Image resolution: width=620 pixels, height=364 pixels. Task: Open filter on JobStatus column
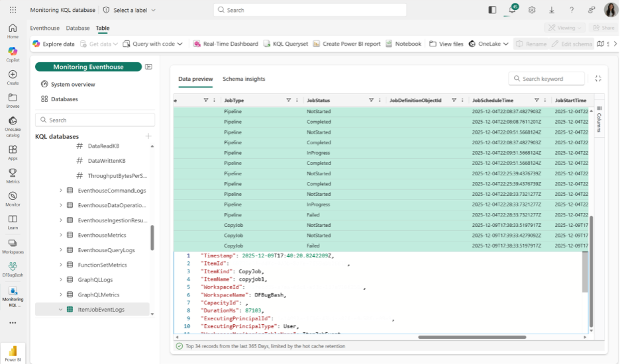click(371, 100)
